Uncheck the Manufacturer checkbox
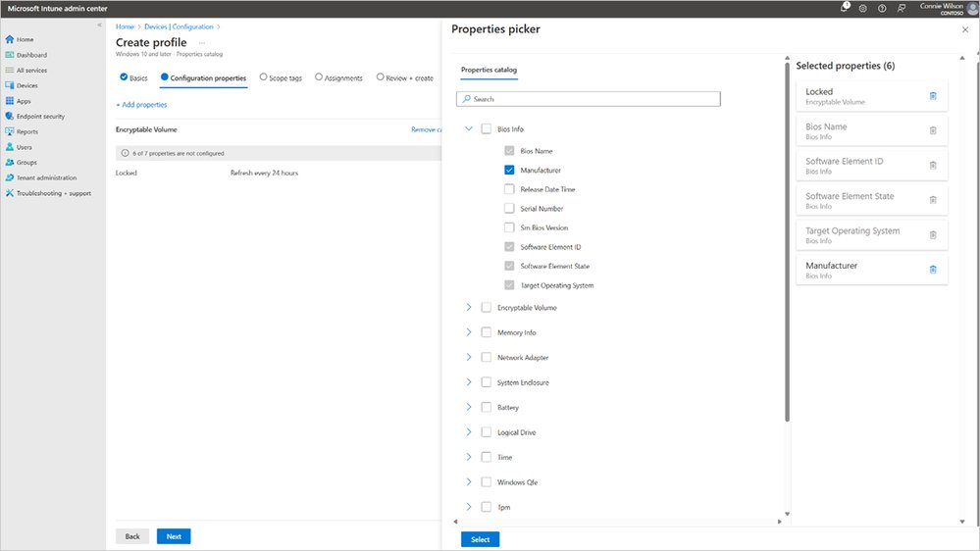 509,170
